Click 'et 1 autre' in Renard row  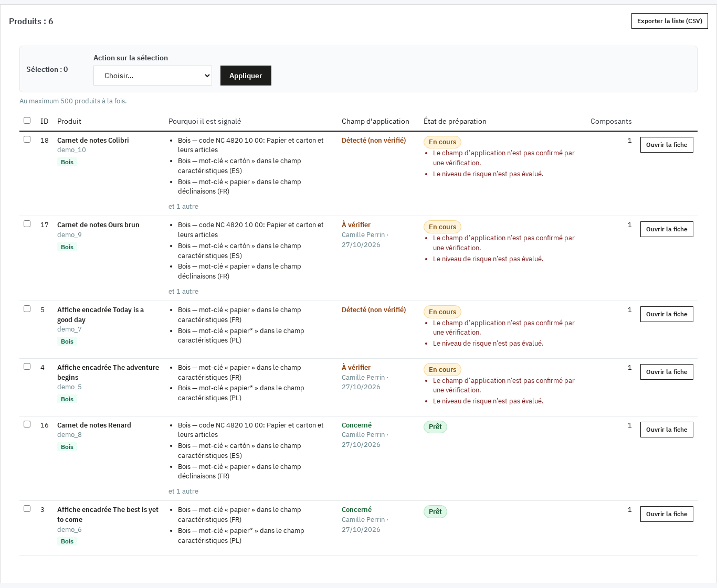[183, 491]
